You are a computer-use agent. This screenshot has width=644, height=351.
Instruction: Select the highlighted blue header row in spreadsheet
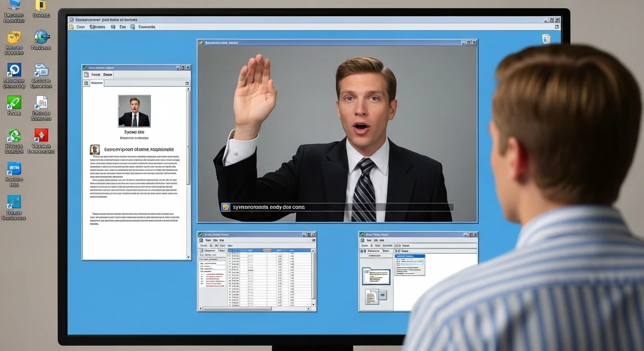pos(279,250)
